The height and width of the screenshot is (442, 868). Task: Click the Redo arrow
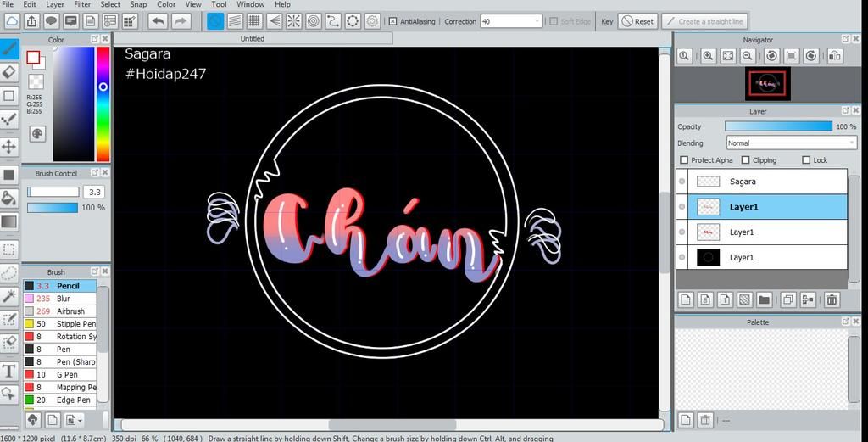coord(180,21)
